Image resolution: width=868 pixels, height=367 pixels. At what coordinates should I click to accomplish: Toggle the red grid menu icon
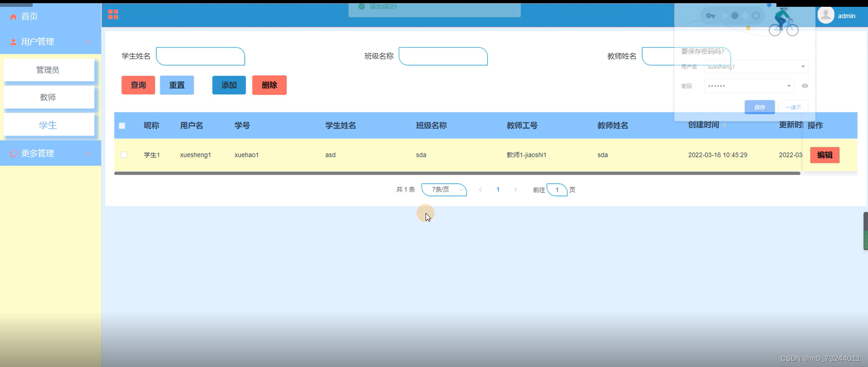(x=113, y=15)
